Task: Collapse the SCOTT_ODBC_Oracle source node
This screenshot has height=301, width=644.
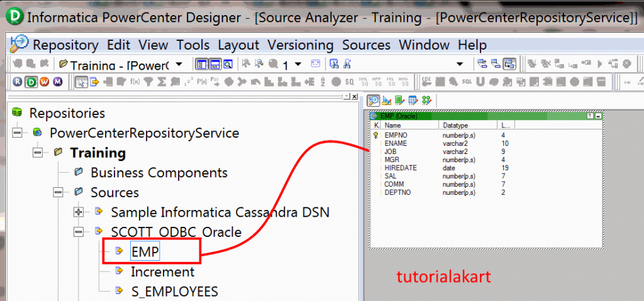Action: [x=78, y=232]
